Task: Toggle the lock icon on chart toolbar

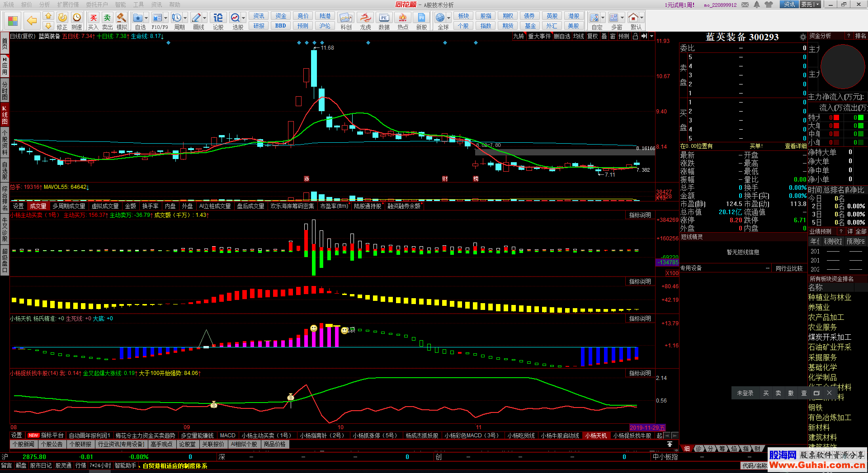Action: 635,36
